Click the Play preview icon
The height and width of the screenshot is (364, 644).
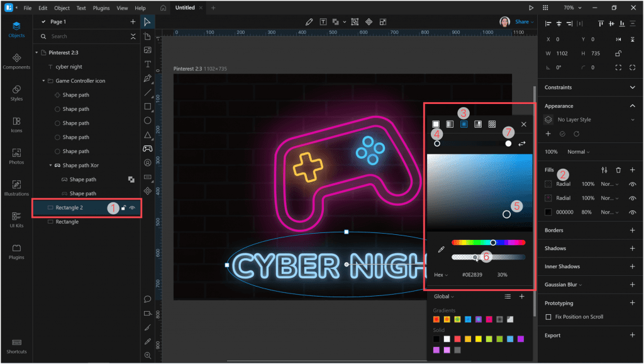pos(531,8)
